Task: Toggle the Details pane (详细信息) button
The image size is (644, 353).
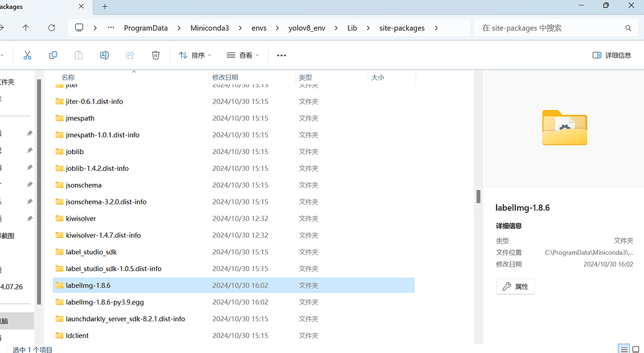Action: point(612,55)
